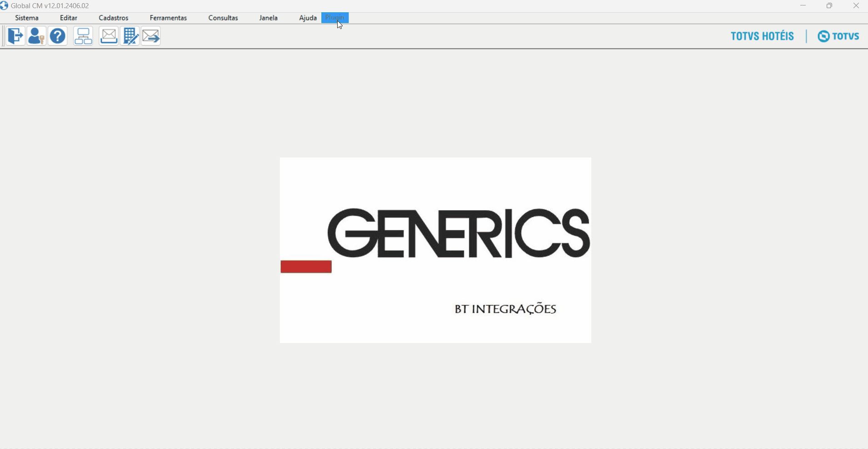This screenshot has width=868, height=449.
Task: Restore down the Global CM window
Action: (829, 6)
